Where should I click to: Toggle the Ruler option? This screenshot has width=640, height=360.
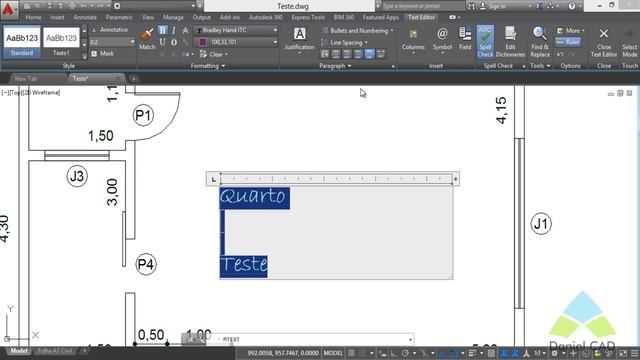pos(568,42)
